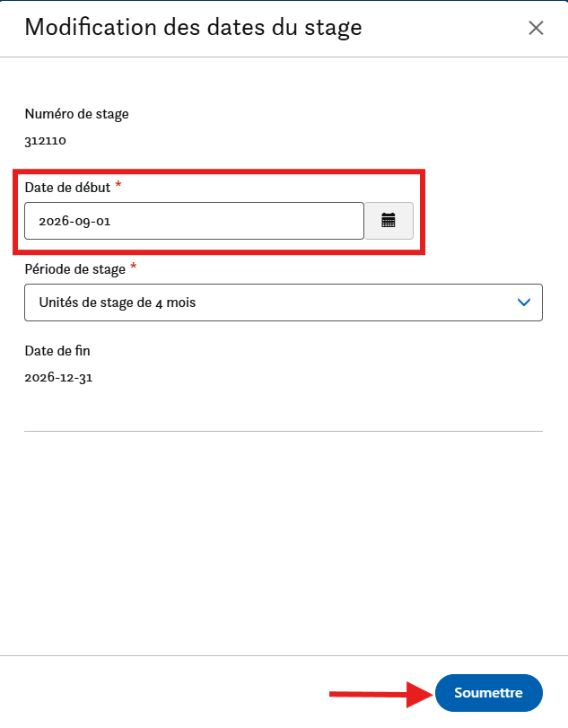Open the Période de stage dropdown

284,303
